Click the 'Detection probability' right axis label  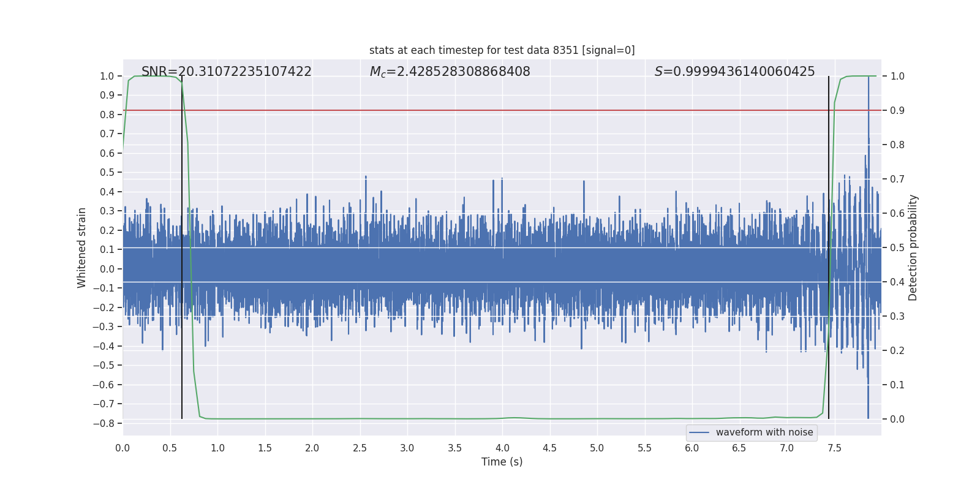point(913,247)
